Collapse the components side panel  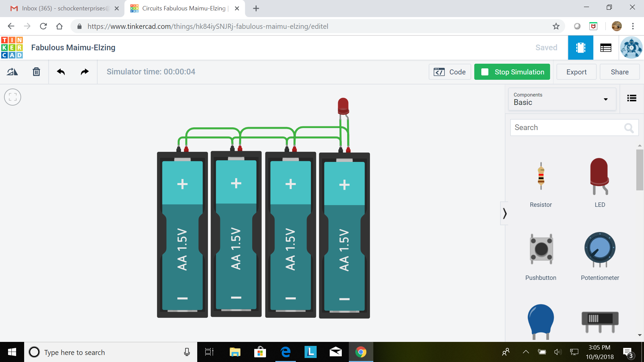pos(504,213)
